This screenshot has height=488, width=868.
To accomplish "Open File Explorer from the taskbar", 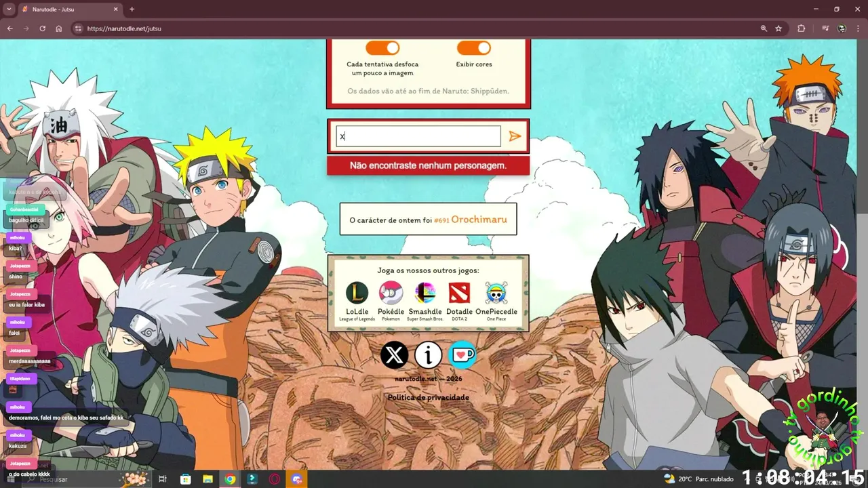I will pyautogui.click(x=208, y=479).
